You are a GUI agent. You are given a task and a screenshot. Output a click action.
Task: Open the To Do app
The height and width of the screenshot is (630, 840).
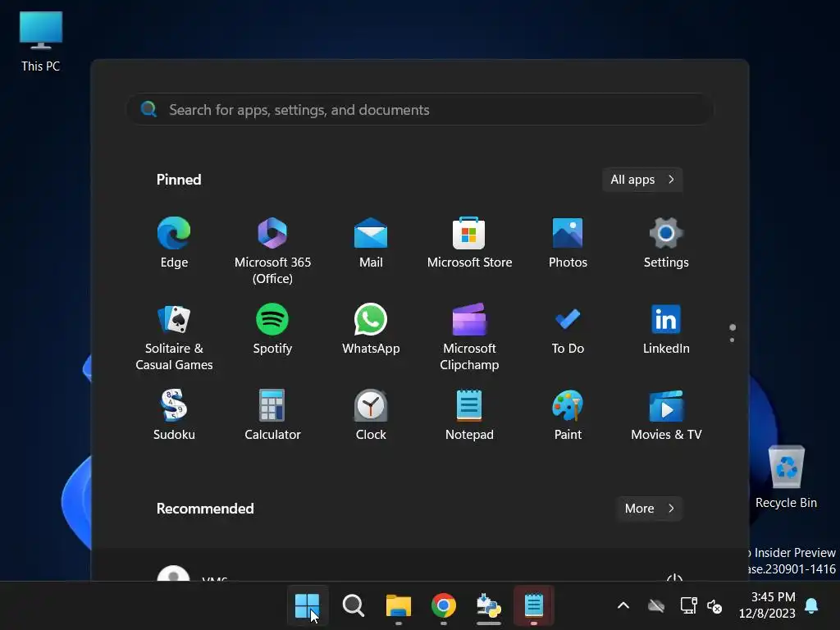point(568,328)
